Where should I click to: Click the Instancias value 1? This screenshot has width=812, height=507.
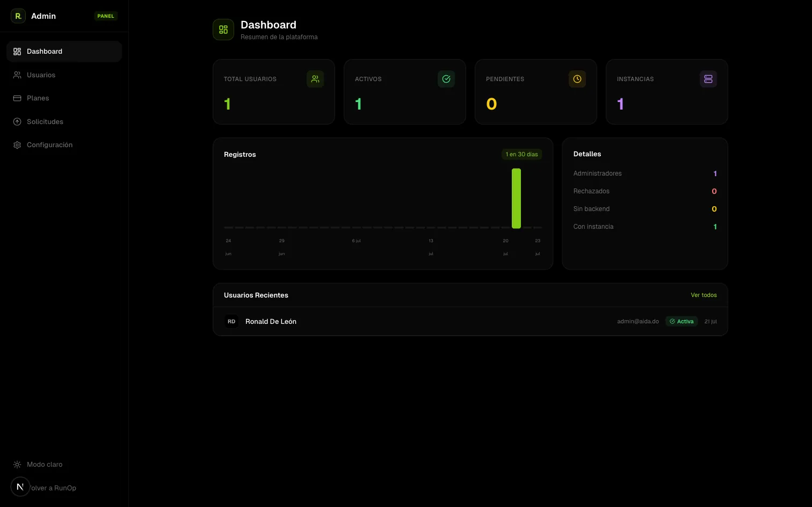tap(621, 104)
